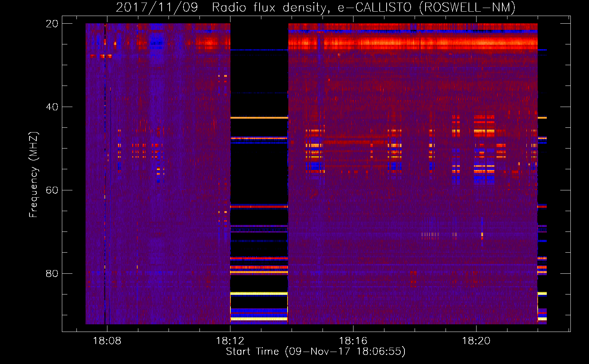Click the 80 frequency tick label
This screenshot has height=364, width=589.
[52, 273]
